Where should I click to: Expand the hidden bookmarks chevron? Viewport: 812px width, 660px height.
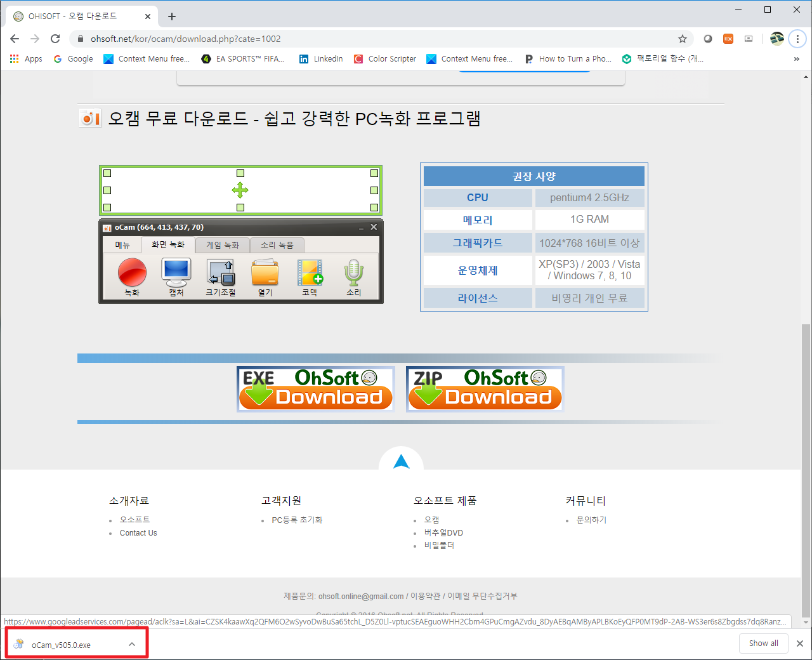(797, 58)
